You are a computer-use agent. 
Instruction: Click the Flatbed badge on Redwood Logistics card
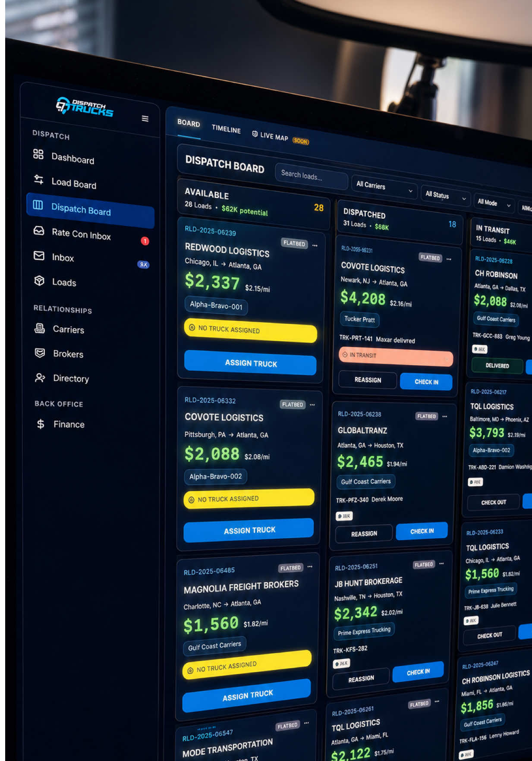[294, 243]
